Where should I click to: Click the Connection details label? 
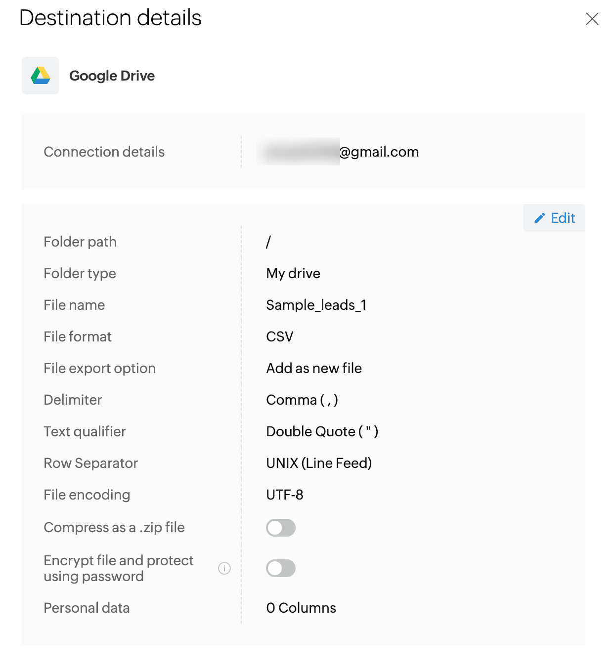coord(104,152)
